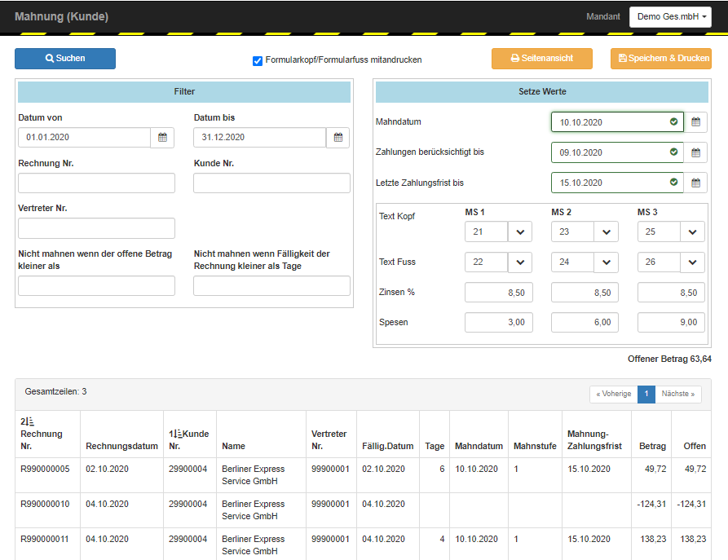Screen dimensions: 728x560
Task: Open calendar for Datum bis
Action: 338,138
